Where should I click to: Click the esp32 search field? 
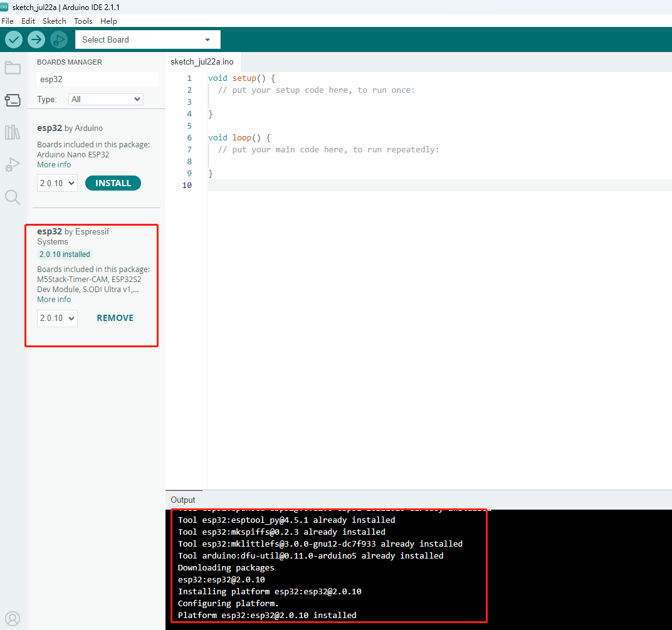point(98,79)
